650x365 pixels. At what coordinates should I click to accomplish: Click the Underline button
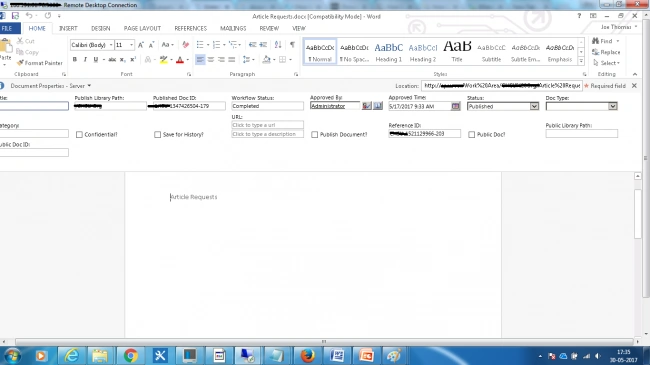point(96,59)
